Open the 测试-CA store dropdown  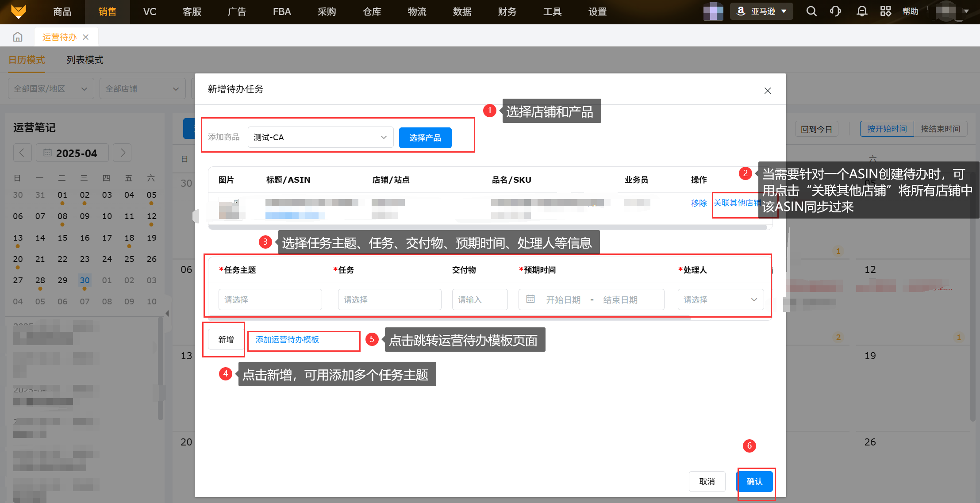click(x=320, y=137)
